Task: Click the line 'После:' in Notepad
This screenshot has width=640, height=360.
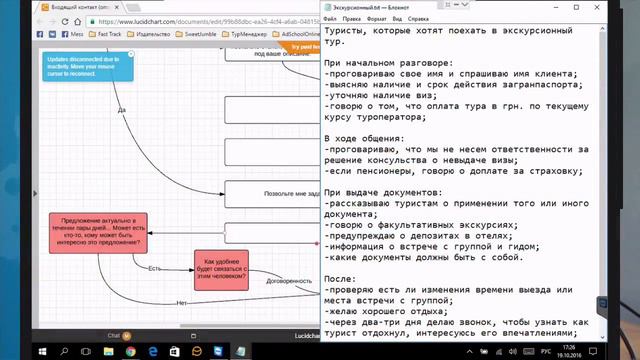Action: (x=340, y=279)
